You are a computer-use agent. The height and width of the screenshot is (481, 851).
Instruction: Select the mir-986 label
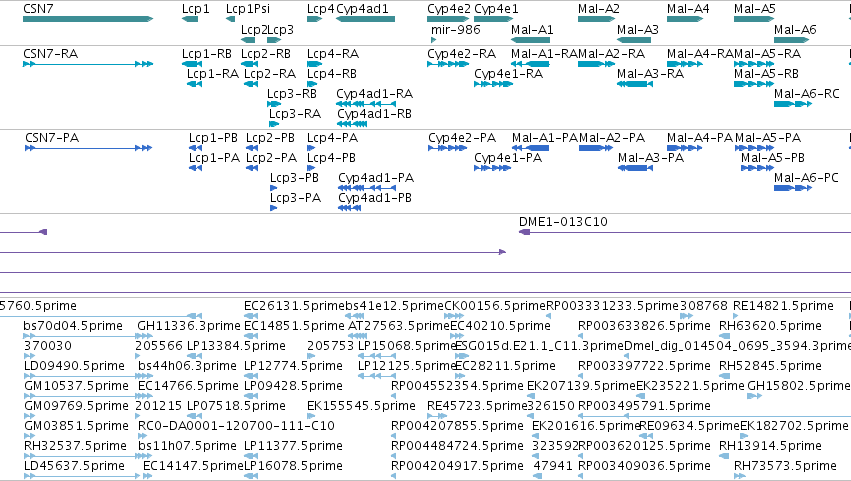pos(456,29)
